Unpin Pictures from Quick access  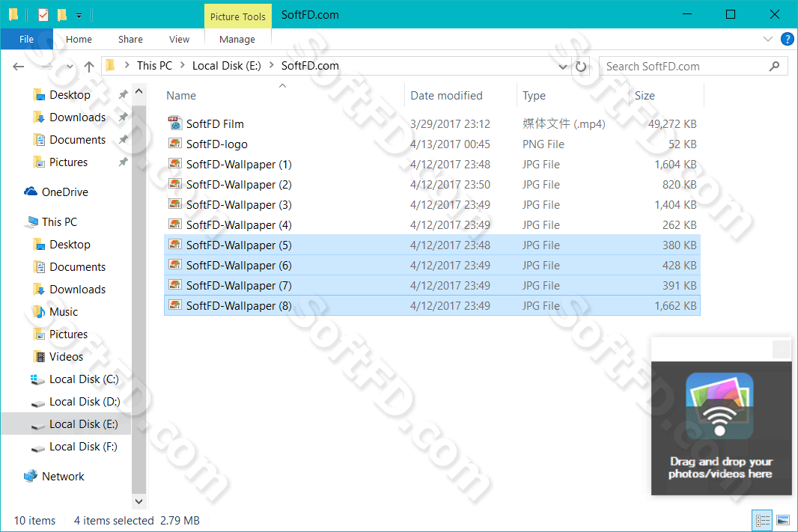click(x=123, y=162)
